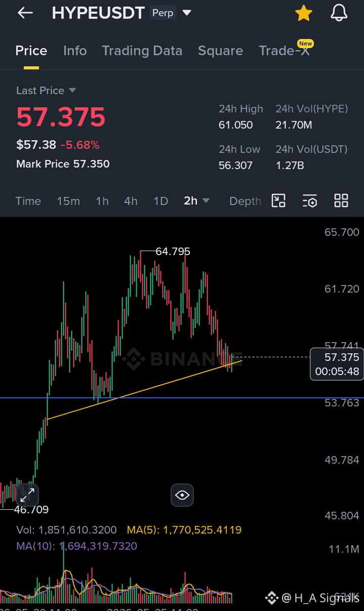Tap the Perp contract badge

163,13
